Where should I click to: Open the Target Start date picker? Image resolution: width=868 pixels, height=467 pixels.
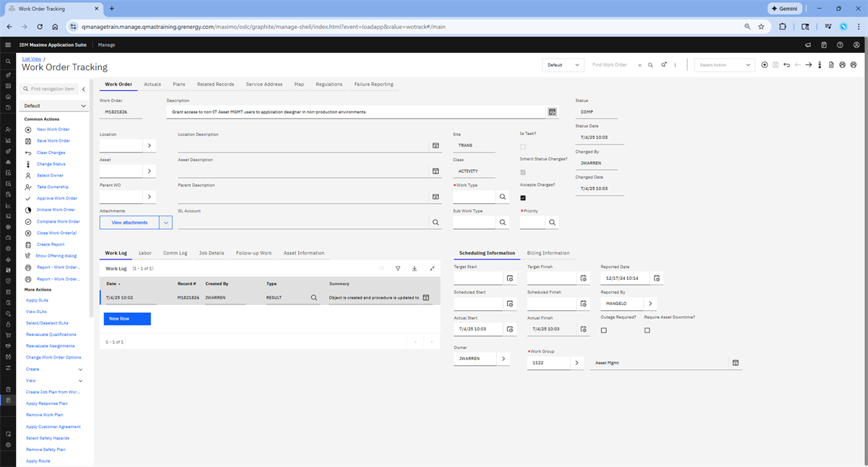pos(510,278)
